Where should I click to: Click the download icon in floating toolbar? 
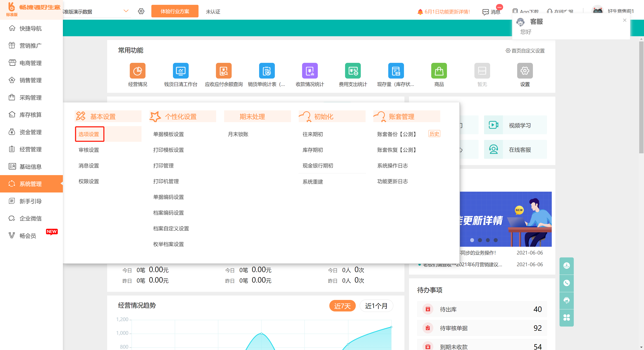click(x=566, y=266)
